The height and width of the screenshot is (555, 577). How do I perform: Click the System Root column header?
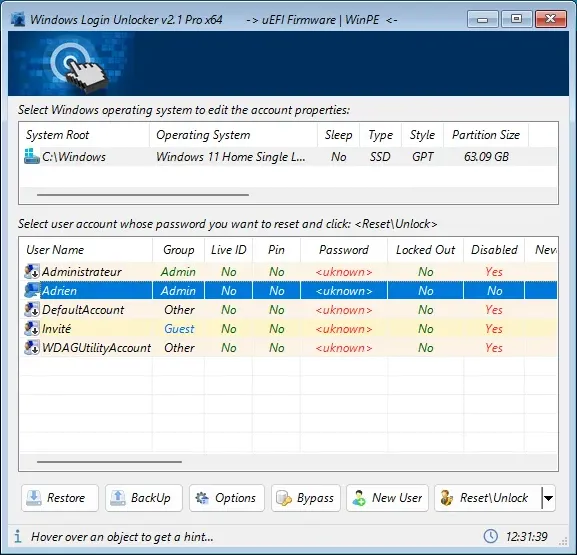[84, 135]
